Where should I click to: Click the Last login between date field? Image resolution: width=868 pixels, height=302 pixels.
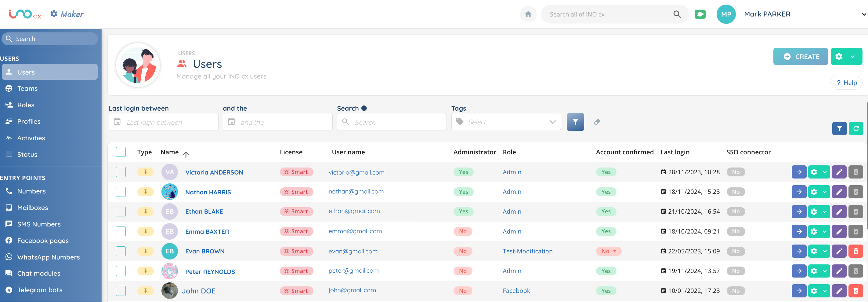[x=163, y=122]
